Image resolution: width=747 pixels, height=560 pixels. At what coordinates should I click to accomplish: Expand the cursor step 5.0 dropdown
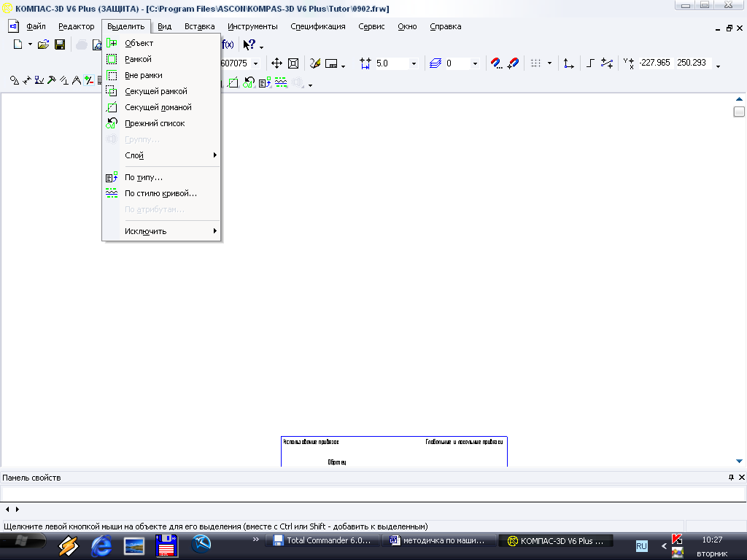[x=414, y=63]
